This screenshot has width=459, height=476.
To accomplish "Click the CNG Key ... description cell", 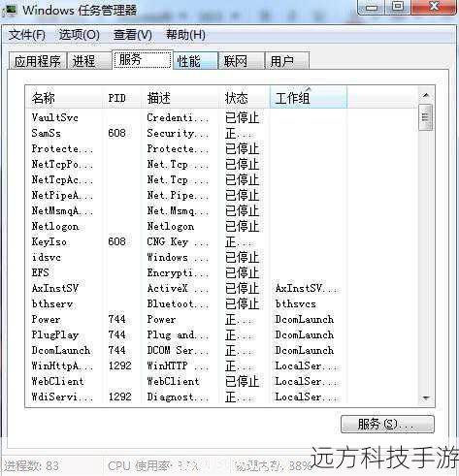I will click(178, 241).
